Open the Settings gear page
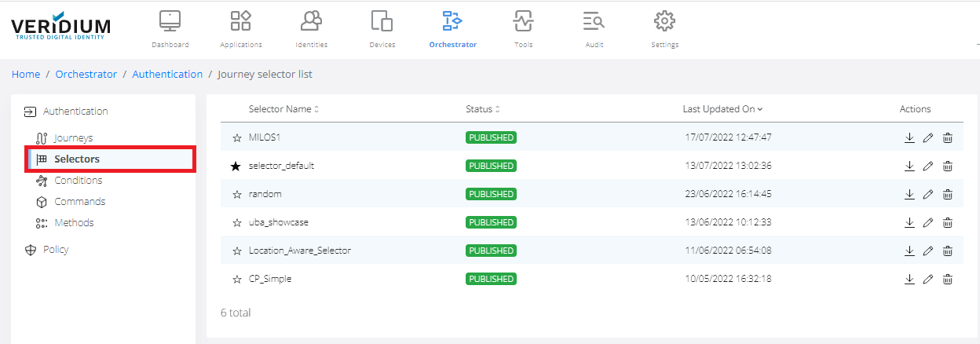980x344 pixels. [x=664, y=30]
